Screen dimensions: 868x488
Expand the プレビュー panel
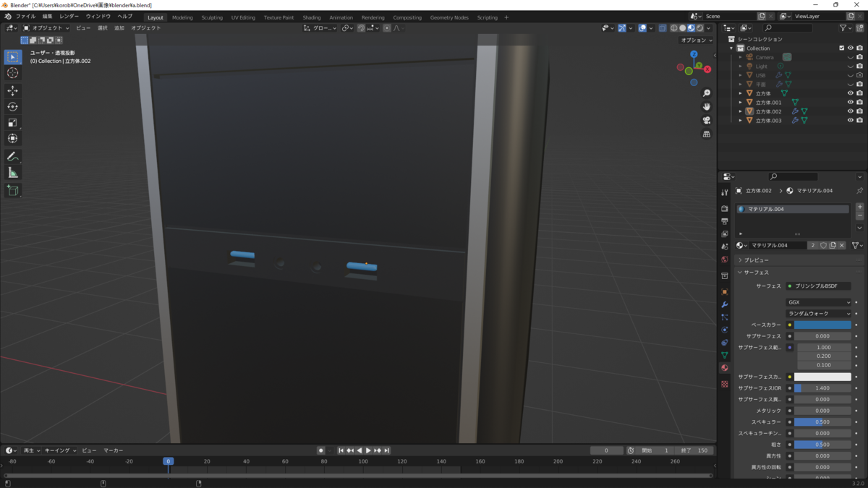(756, 260)
